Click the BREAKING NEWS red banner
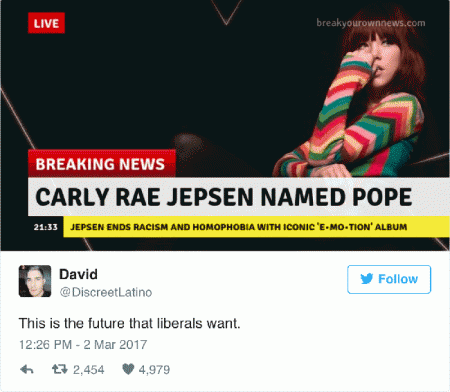This screenshot has width=450, height=392. click(x=102, y=164)
